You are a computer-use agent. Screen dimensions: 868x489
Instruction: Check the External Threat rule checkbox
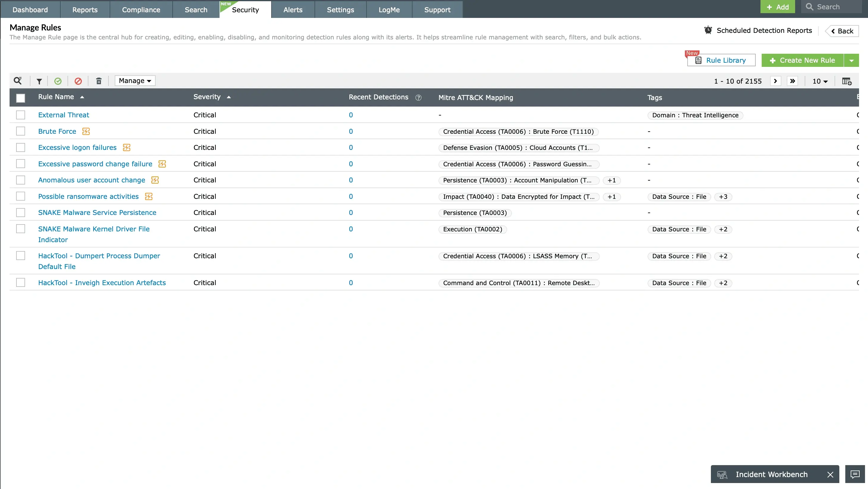(x=21, y=115)
